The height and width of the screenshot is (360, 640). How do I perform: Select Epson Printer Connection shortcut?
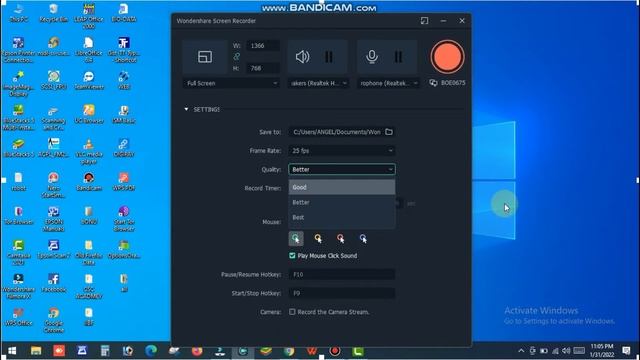pos(18,50)
